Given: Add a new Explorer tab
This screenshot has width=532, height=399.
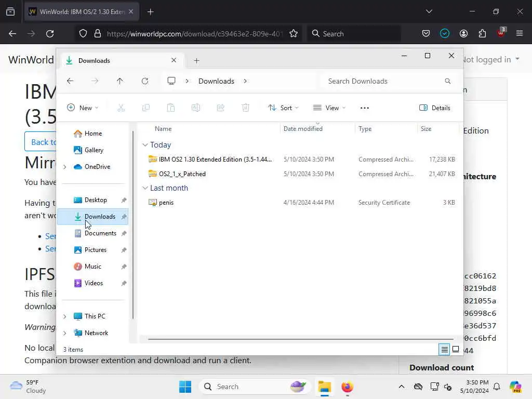Looking at the screenshot, I should tap(196, 61).
